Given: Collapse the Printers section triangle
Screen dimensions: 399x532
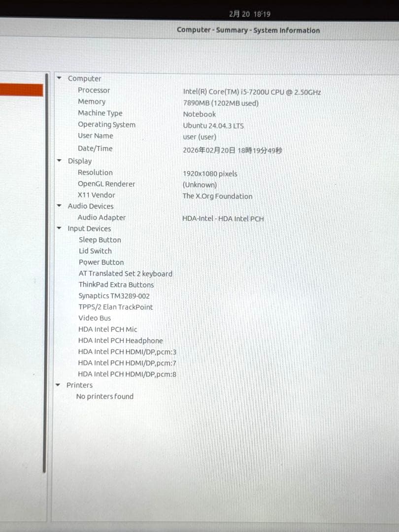Looking at the screenshot, I should [x=59, y=385].
